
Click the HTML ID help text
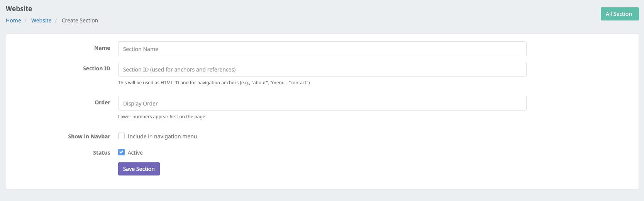coord(214,83)
